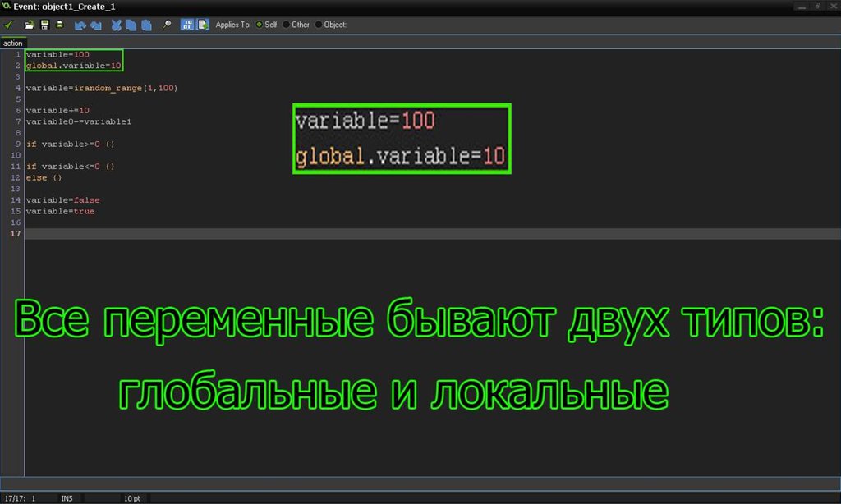
Task: Switch to the action tab
Action: coord(13,43)
